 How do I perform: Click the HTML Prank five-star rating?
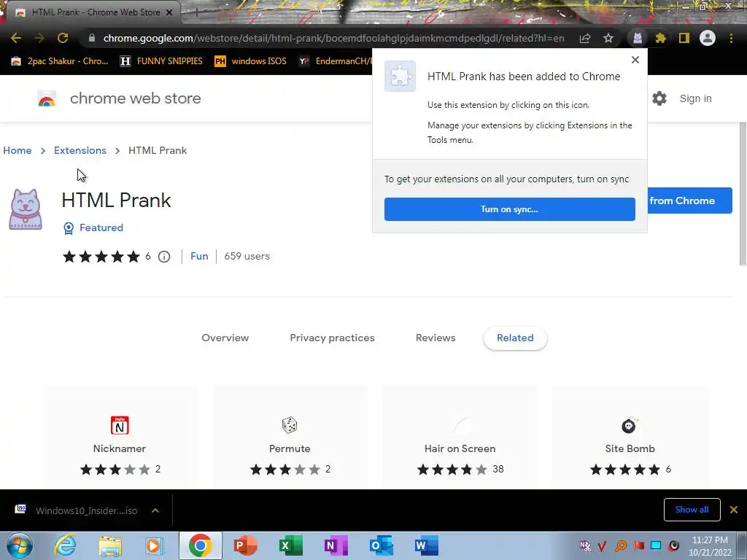coord(101,257)
